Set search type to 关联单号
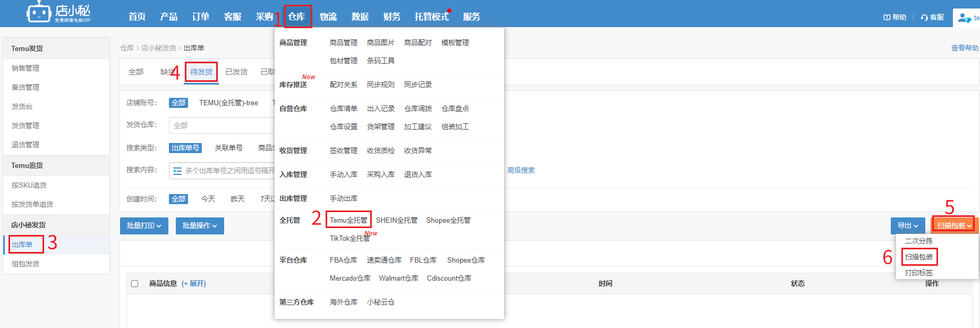This screenshot has height=328, width=980. (x=229, y=148)
